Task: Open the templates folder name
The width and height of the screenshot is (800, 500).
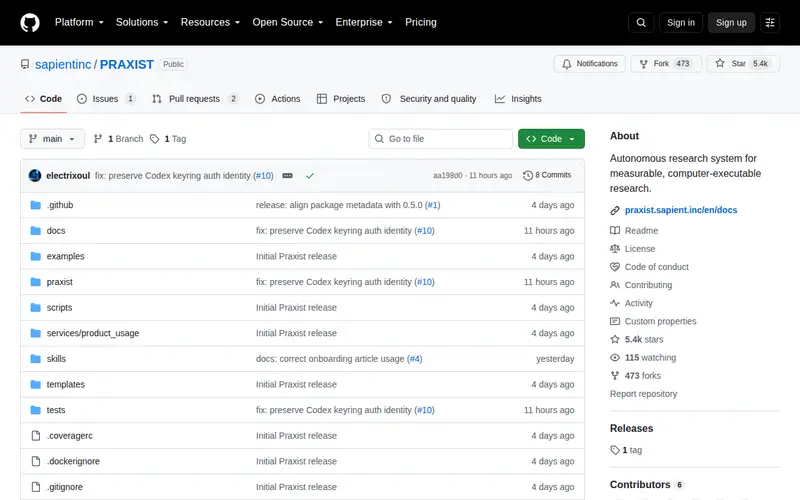Action: pyautogui.click(x=66, y=385)
